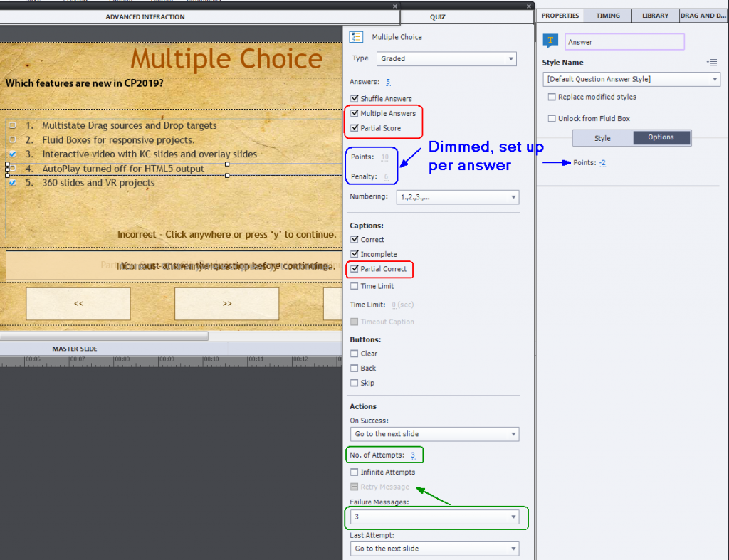The width and height of the screenshot is (729, 560).
Task: Select the Style button in Properties
Action: coord(602,137)
